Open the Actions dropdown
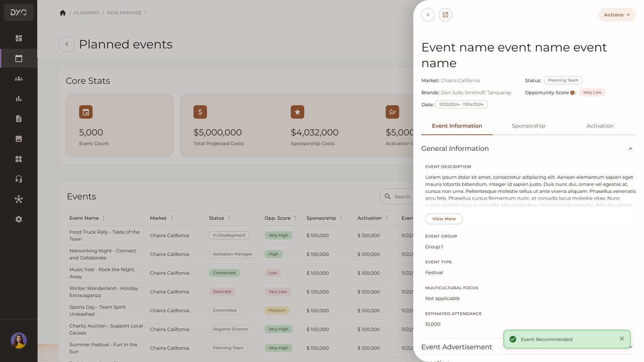This screenshot has width=644, height=362. click(617, 15)
